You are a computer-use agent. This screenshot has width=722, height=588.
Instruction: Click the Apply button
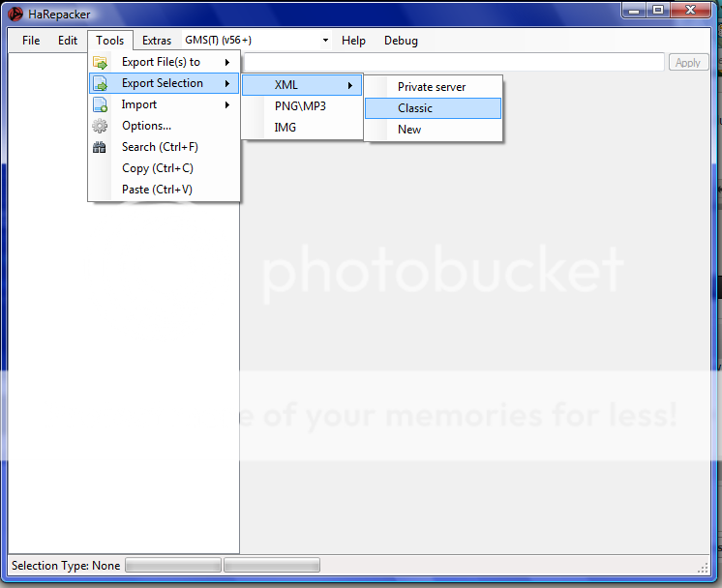point(688,62)
